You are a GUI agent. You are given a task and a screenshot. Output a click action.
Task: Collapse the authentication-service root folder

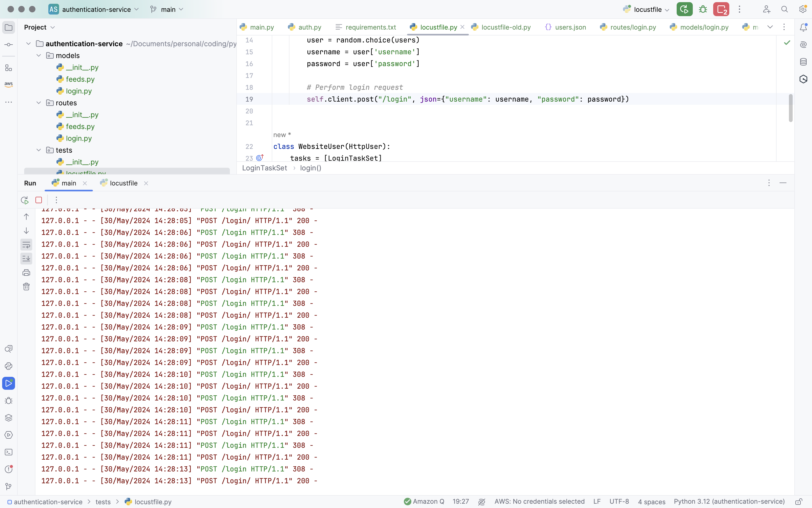point(28,44)
